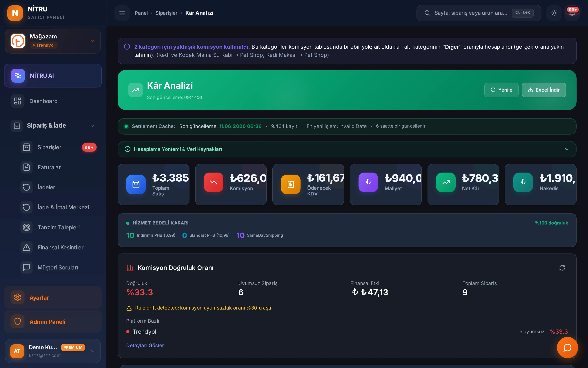Click the NİTRU AI sparkle icon
This screenshot has width=588, height=368.
tap(18, 75)
